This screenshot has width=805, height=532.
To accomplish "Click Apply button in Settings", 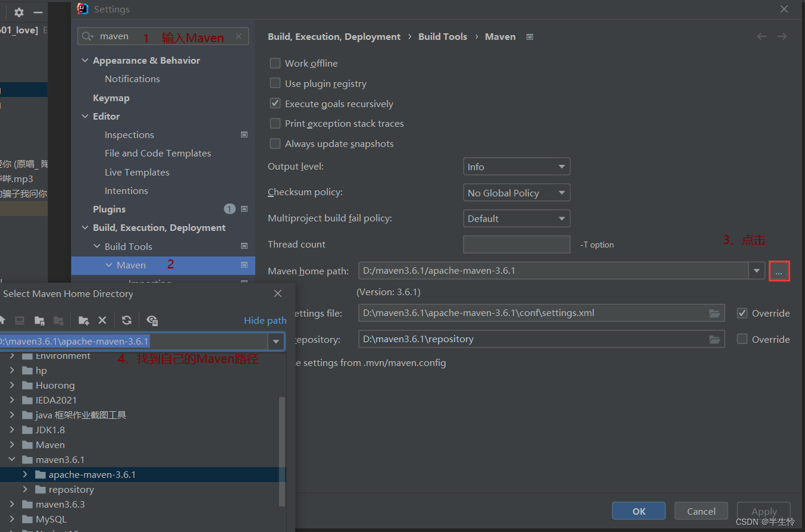I will coord(764,511).
